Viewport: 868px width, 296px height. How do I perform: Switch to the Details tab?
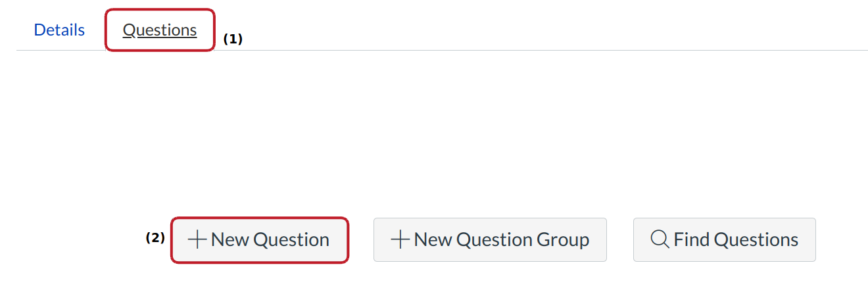pyautogui.click(x=59, y=30)
